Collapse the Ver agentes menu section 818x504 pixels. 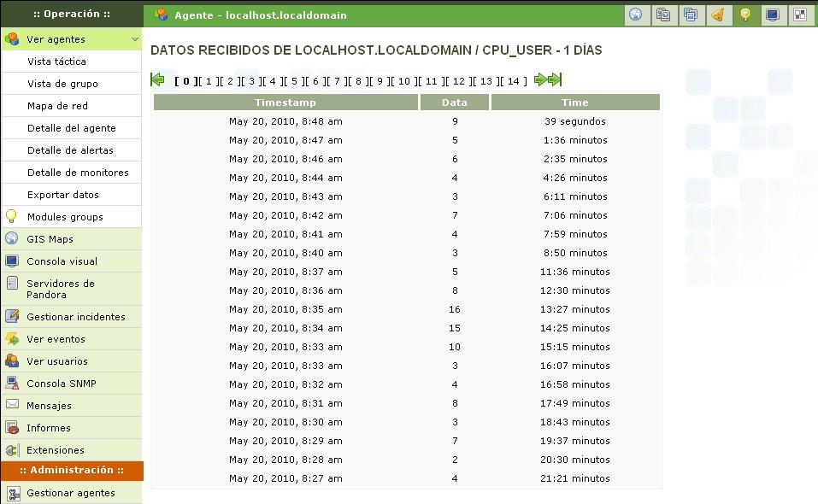135,39
